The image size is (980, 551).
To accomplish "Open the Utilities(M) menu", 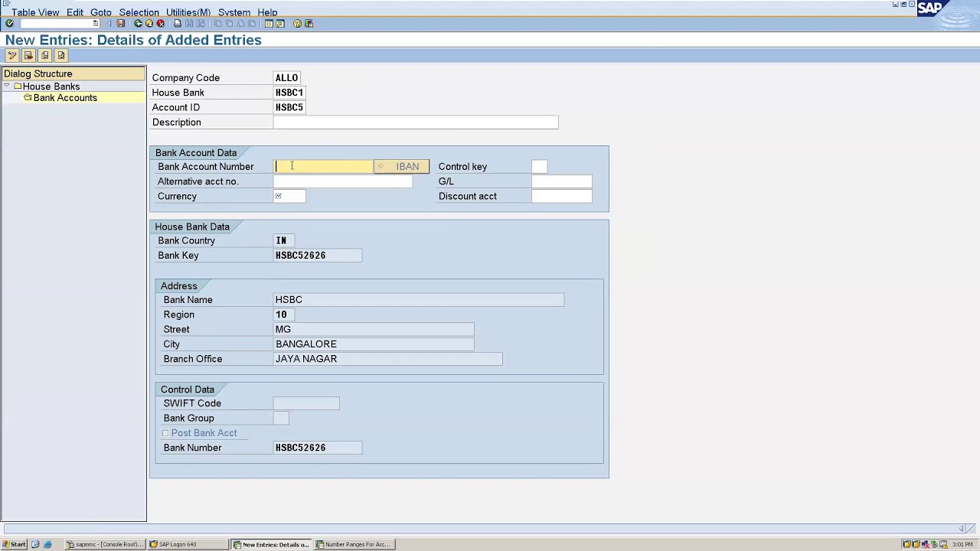I will (188, 12).
